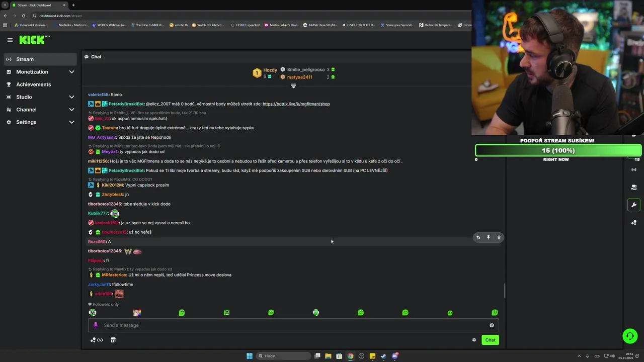Screen dimensions: 644x362
Task: Open volume control in tray
Action: pos(612,356)
